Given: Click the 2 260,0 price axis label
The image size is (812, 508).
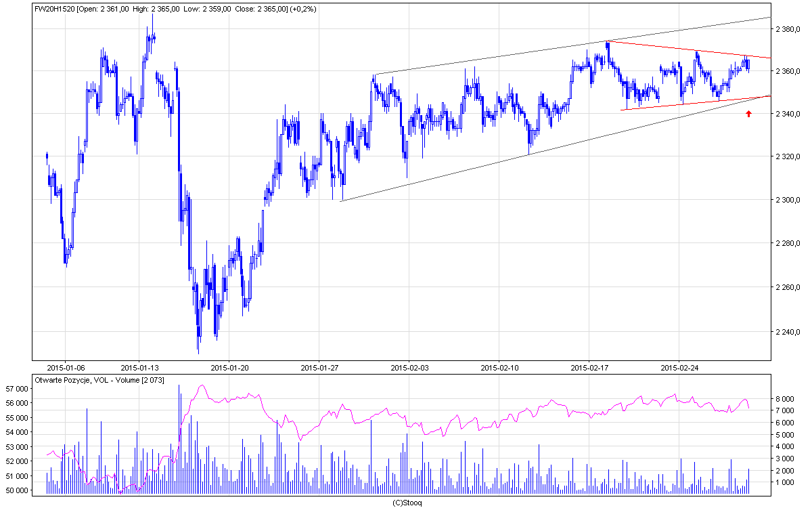Looking at the screenshot, I should point(789,288).
